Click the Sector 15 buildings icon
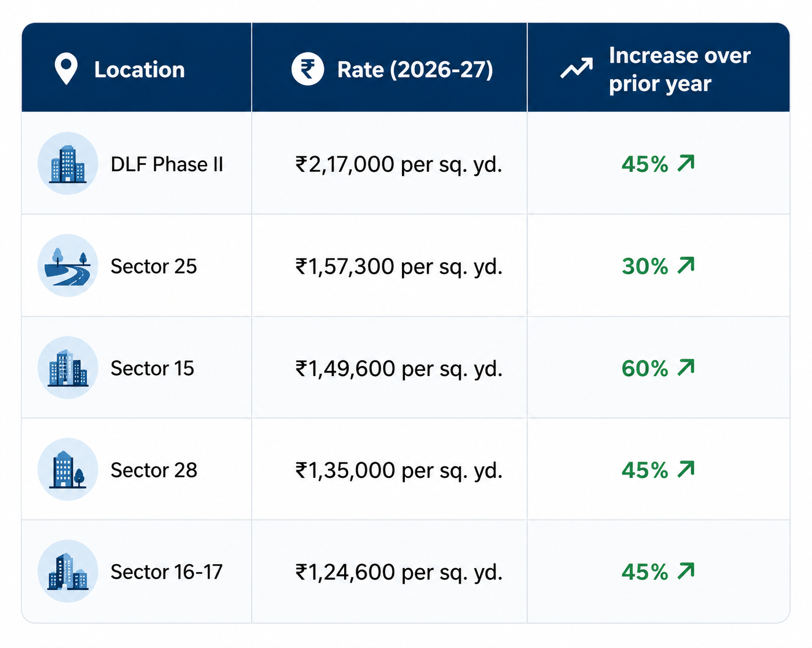Viewport: 812px width, 648px height. click(68, 367)
